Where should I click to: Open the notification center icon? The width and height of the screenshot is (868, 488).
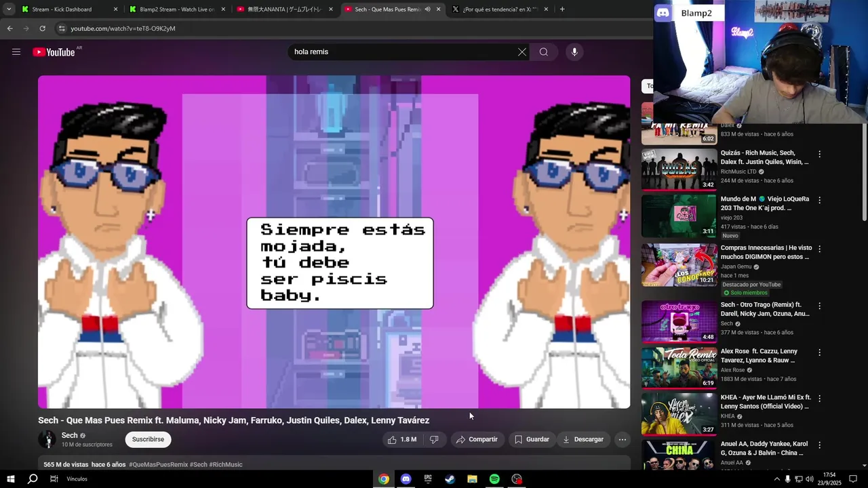(854, 479)
